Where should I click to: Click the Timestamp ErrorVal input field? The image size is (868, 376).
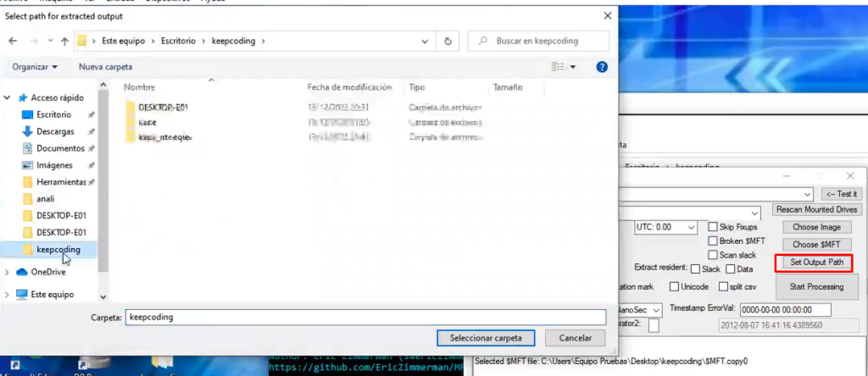coord(785,310)
